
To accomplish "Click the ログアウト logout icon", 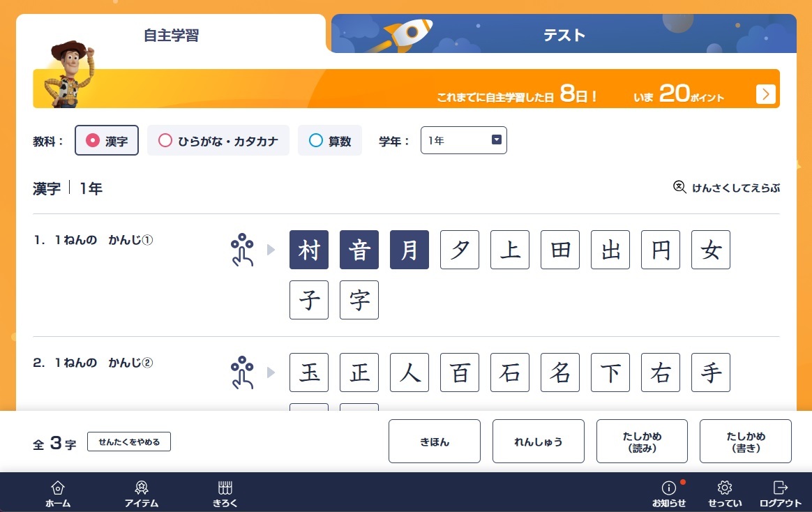I will 780,488.
